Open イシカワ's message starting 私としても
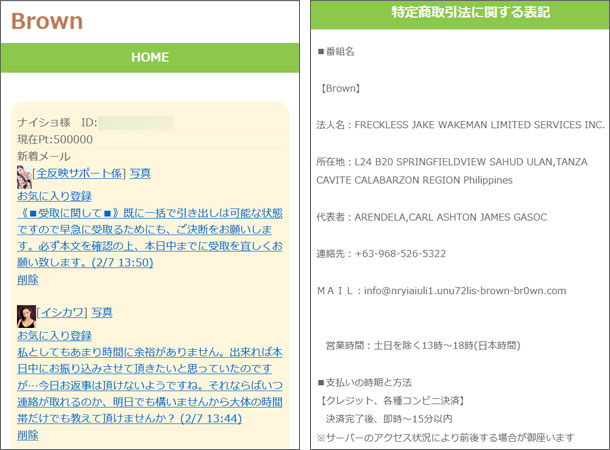 coord(150,385)
